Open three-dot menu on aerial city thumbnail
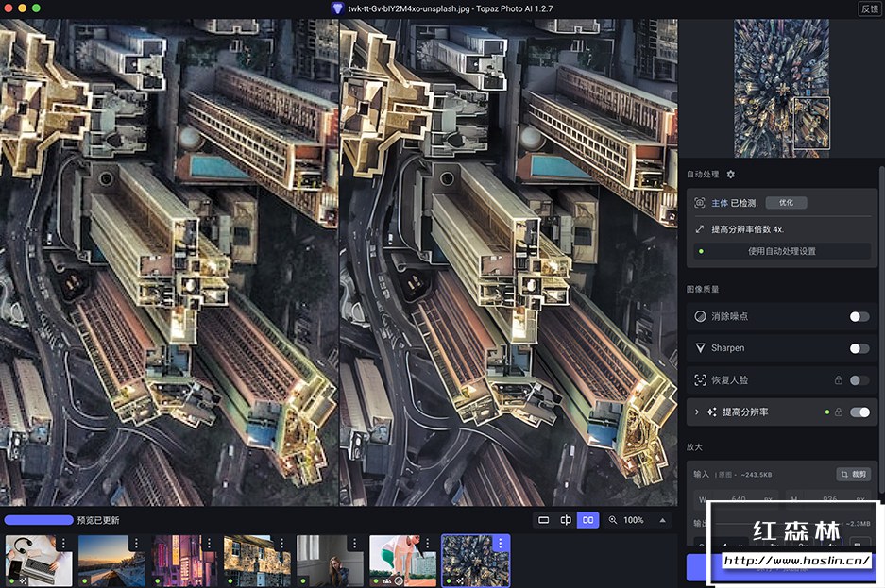 click(x=500, y=543)
